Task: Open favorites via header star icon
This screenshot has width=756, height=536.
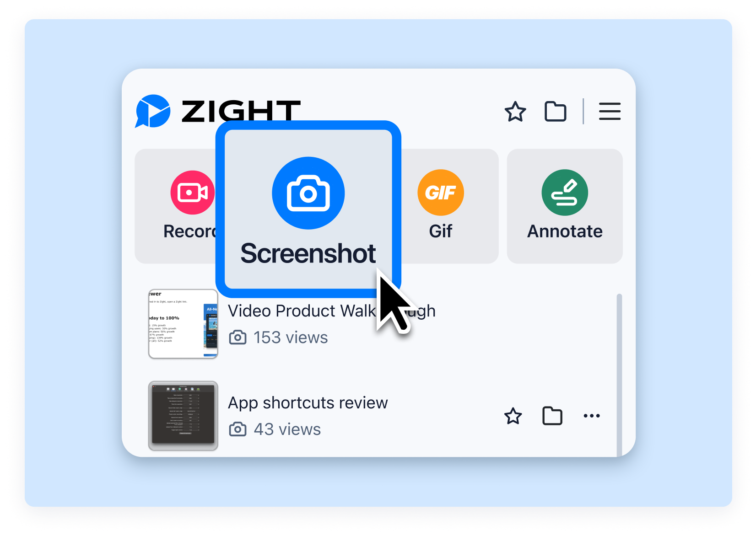Action: 515,112
